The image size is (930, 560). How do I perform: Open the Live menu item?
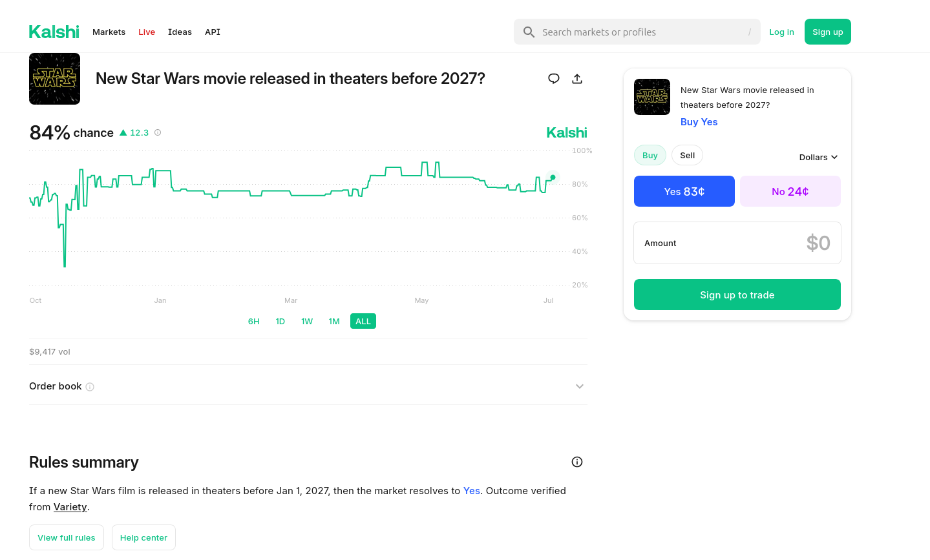[147, 32]
